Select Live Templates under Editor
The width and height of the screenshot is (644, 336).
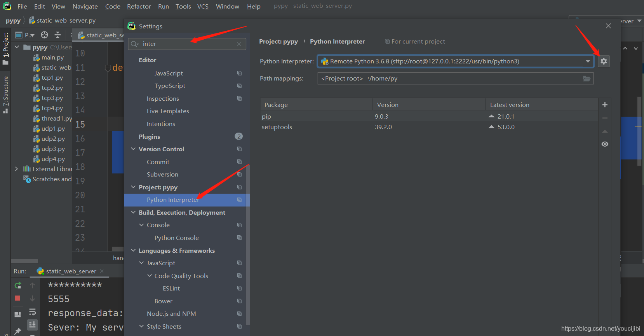click(x=168, y=111)
